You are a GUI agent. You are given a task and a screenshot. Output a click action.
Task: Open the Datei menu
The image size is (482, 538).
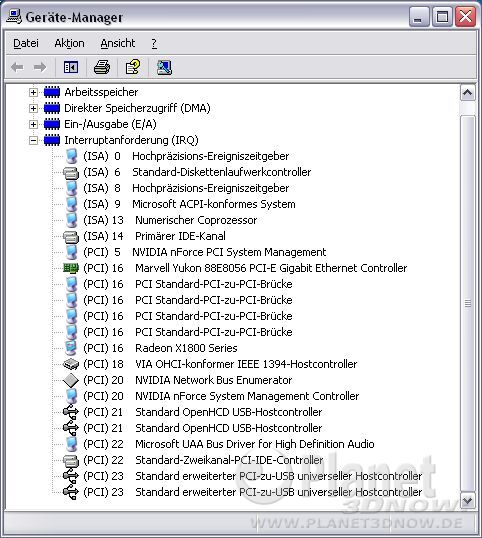tap(26, 43)
